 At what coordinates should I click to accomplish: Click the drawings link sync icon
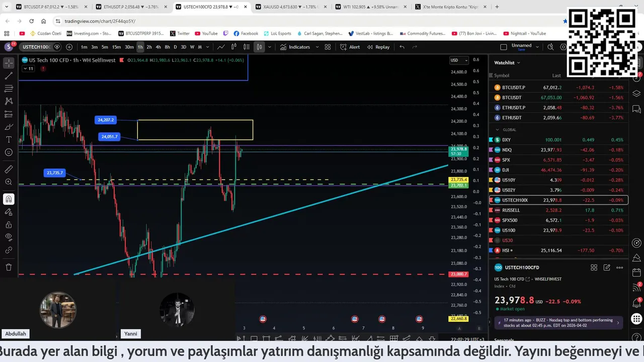pos(9,250)
